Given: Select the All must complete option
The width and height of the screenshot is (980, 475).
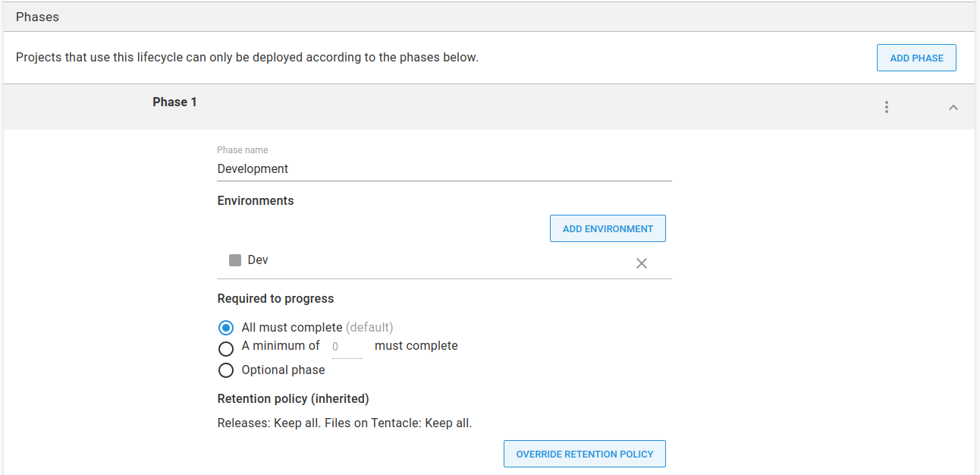Looking at the screenshot, I should point(226,327).
